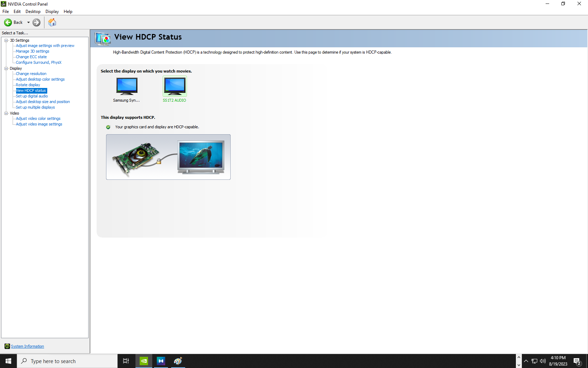Open Task View on taskbar

(x=126, y=361)
